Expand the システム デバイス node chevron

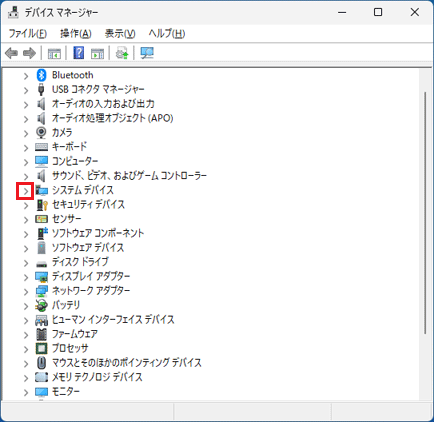[x=26, y=191]
